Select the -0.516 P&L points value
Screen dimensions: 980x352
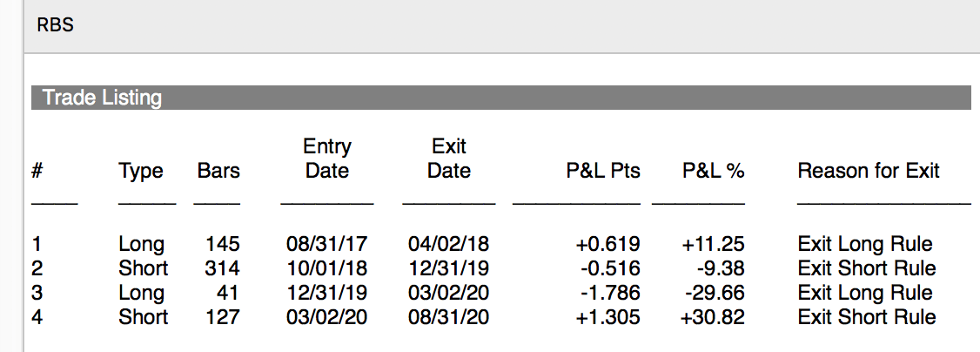pyautogui.click(x=609, y=268)
